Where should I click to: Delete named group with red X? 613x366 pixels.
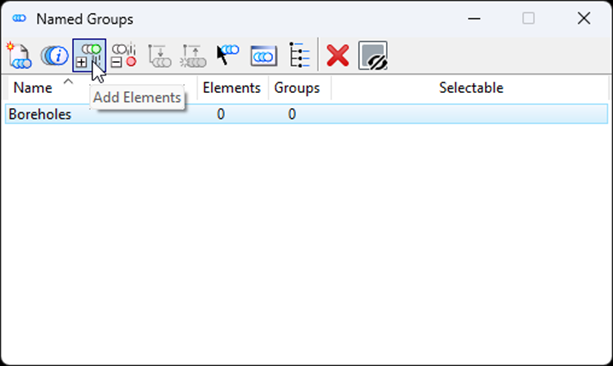[x=338, y=56]
